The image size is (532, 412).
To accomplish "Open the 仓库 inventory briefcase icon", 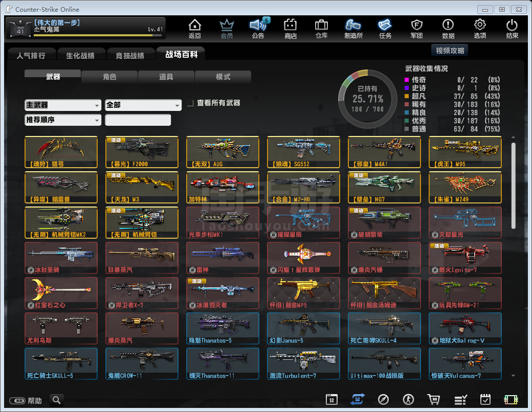I will [x=321, y=29].
